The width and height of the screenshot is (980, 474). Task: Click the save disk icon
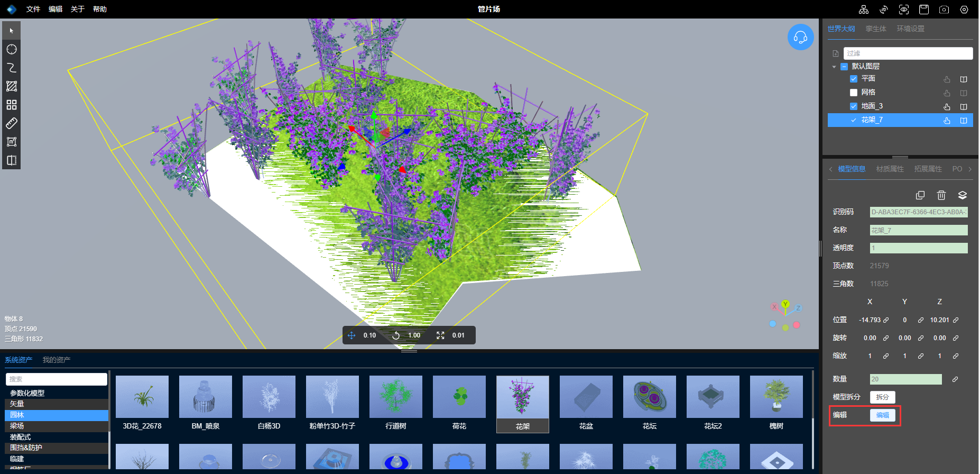pyautogui.click(x=924, y=10)
